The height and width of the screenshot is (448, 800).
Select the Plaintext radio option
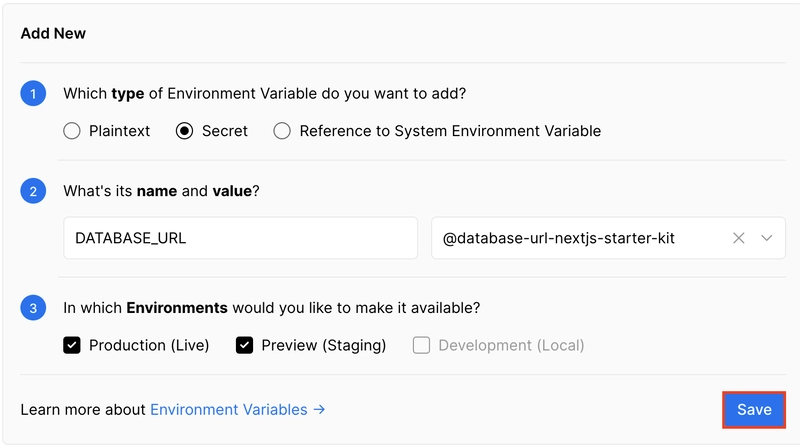[72, 131]
